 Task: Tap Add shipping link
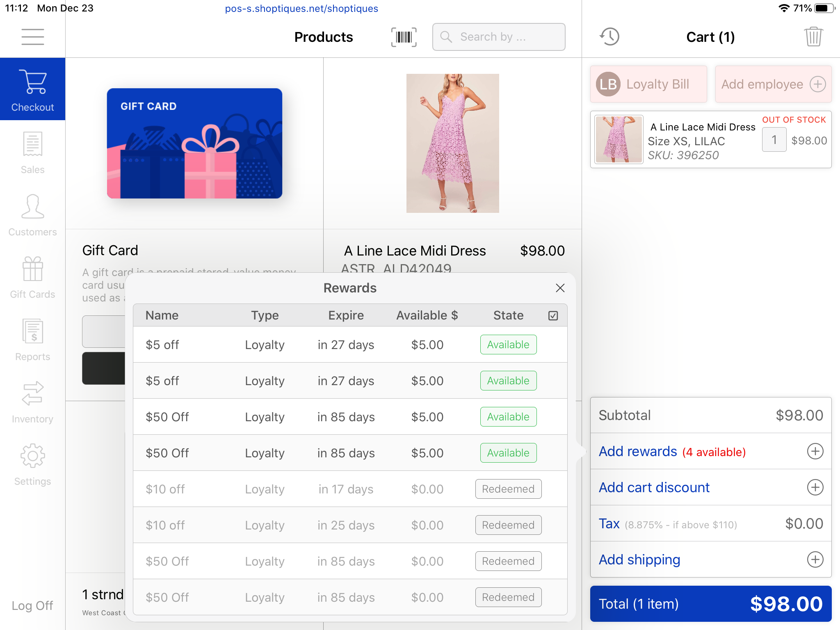(639, 559)
